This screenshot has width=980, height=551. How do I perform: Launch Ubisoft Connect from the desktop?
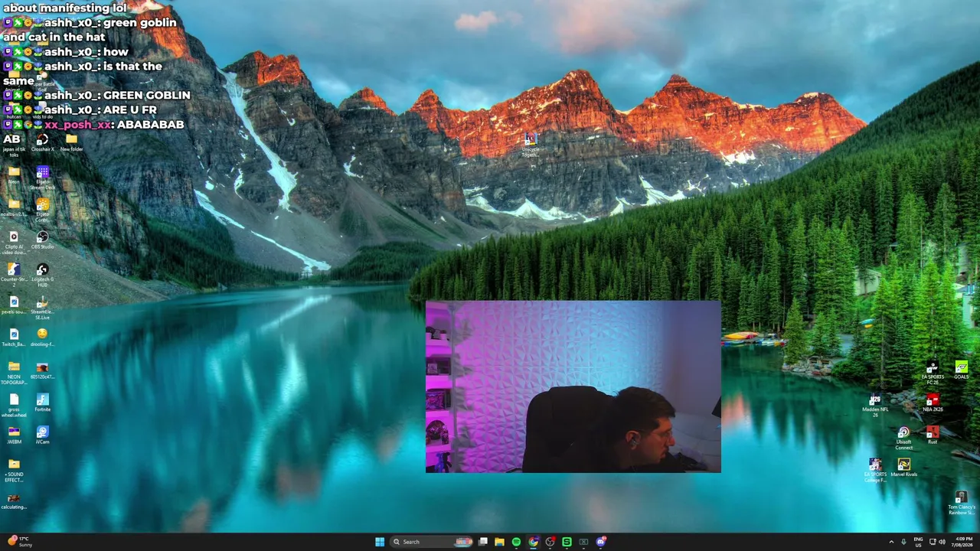pyautogui.click(x=903, y=438)
